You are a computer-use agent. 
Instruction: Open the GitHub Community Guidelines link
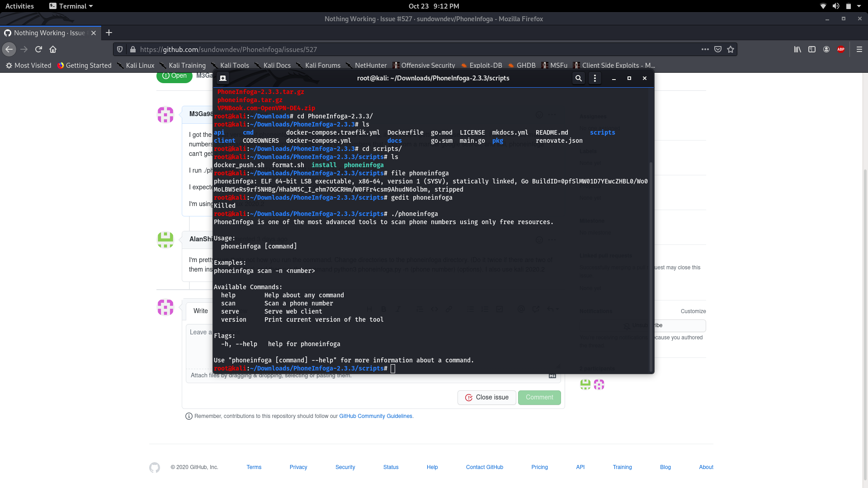coord(376,416)
